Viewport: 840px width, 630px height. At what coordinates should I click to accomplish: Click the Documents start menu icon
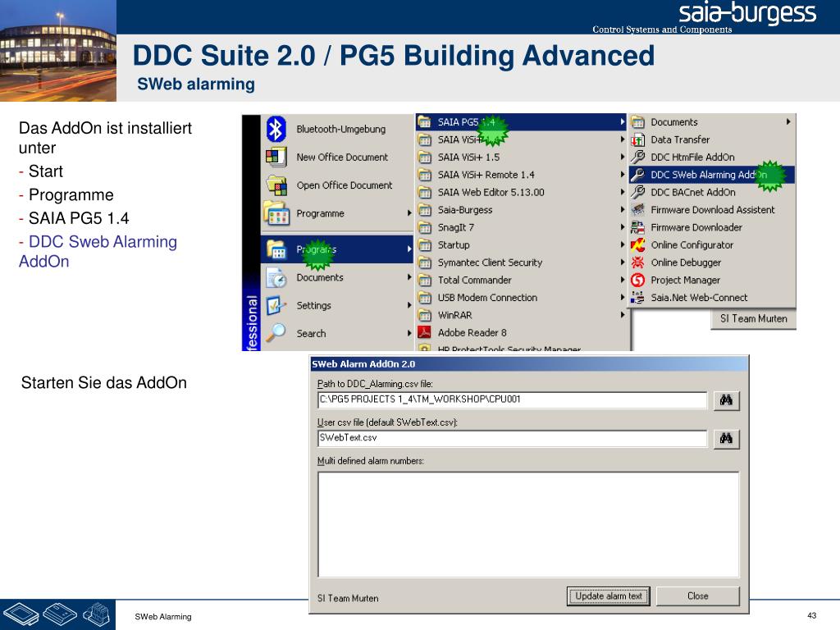click(276, 277)
